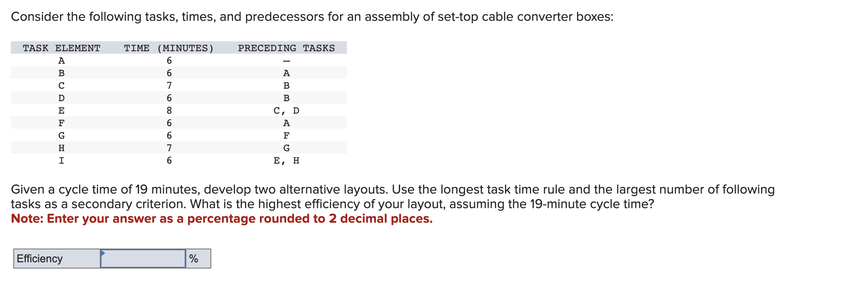The image size is (868, 306).
Task: Select the TASK ELEMENT column header
Action: [x=61, y=48]
